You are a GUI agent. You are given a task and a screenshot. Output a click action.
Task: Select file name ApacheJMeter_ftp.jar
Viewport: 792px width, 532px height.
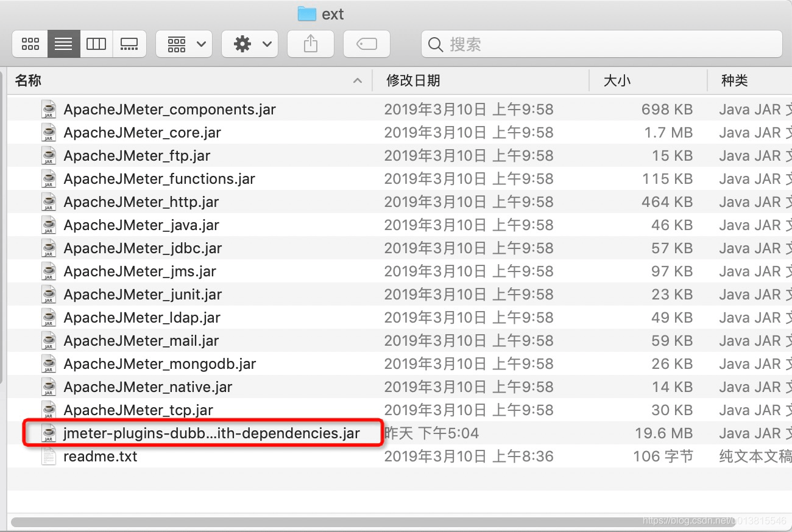pos(136,156)
